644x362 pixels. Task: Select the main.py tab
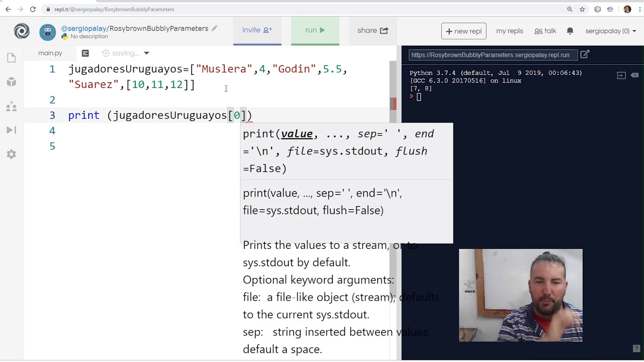(x=50, y=53)
